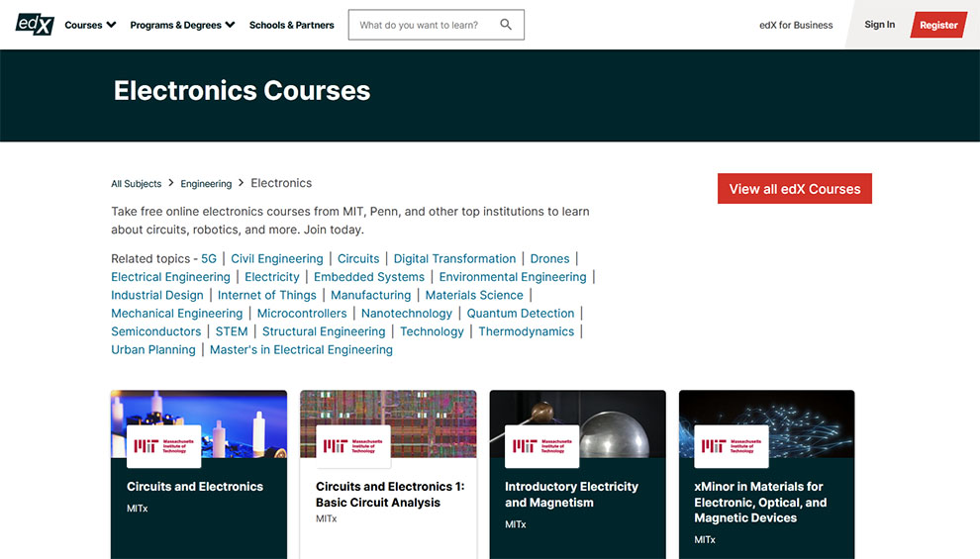Open Schools & Partners page
This screenshot has width=980, height=559.
click(x=292, y=25)
